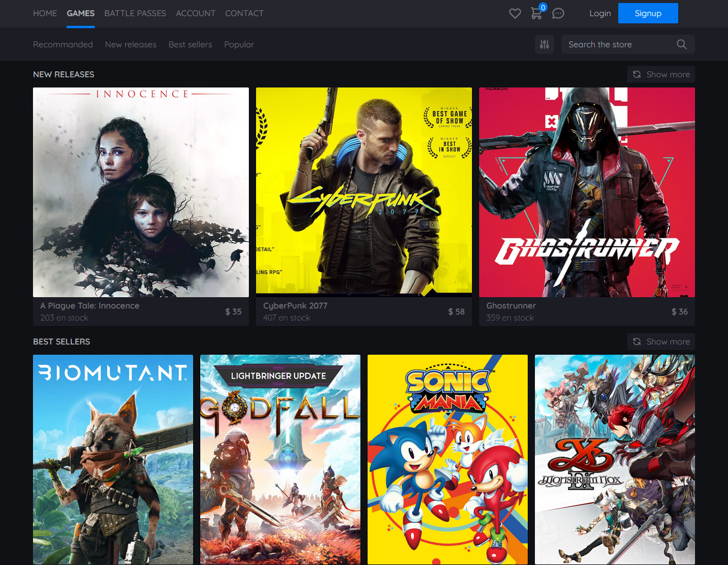Open the CyberPunk 2077 cover art
The height and width of the screenshot is (565, 728).
pos(364,192)
